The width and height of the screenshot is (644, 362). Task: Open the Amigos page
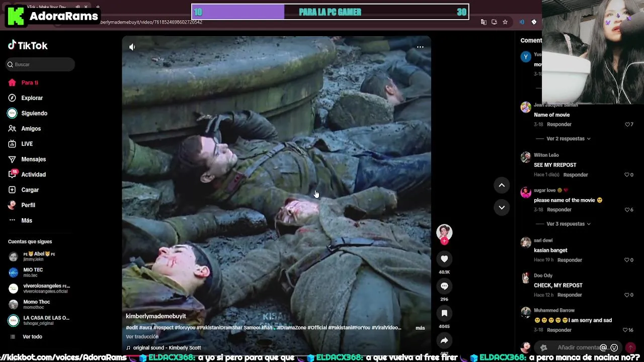(24, 129)
